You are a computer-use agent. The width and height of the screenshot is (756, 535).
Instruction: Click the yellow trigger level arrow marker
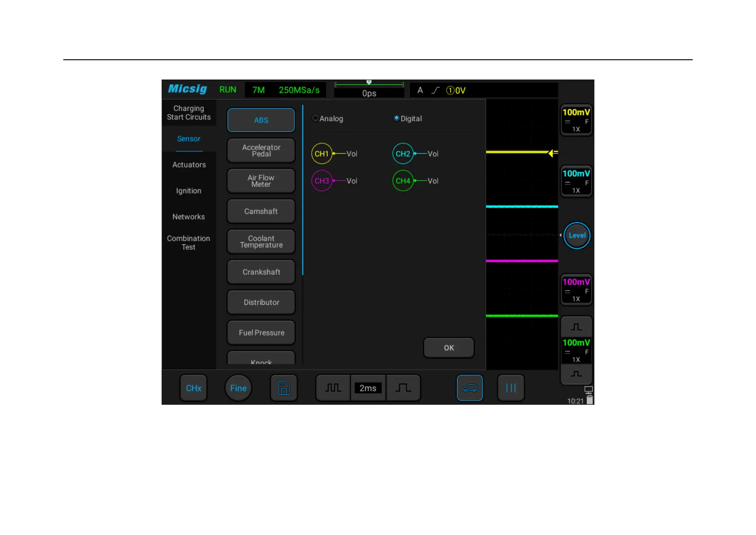pyautogui.click(x=553, y=153)
